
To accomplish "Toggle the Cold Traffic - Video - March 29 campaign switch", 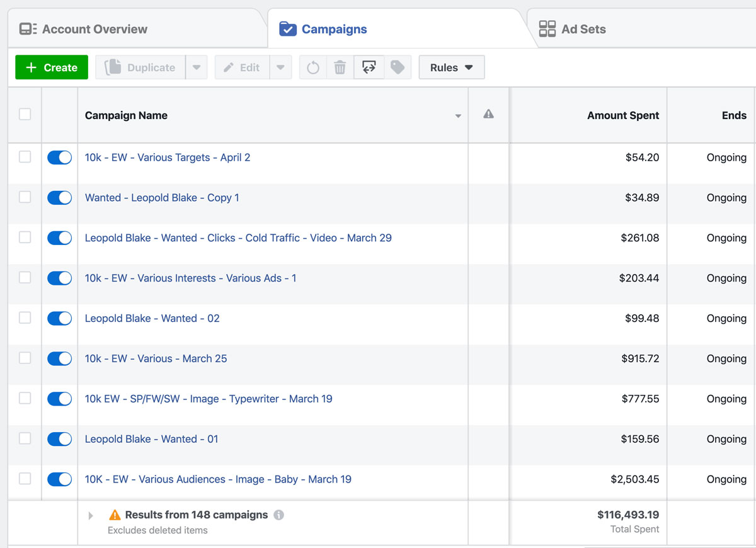I will (60, 238).
